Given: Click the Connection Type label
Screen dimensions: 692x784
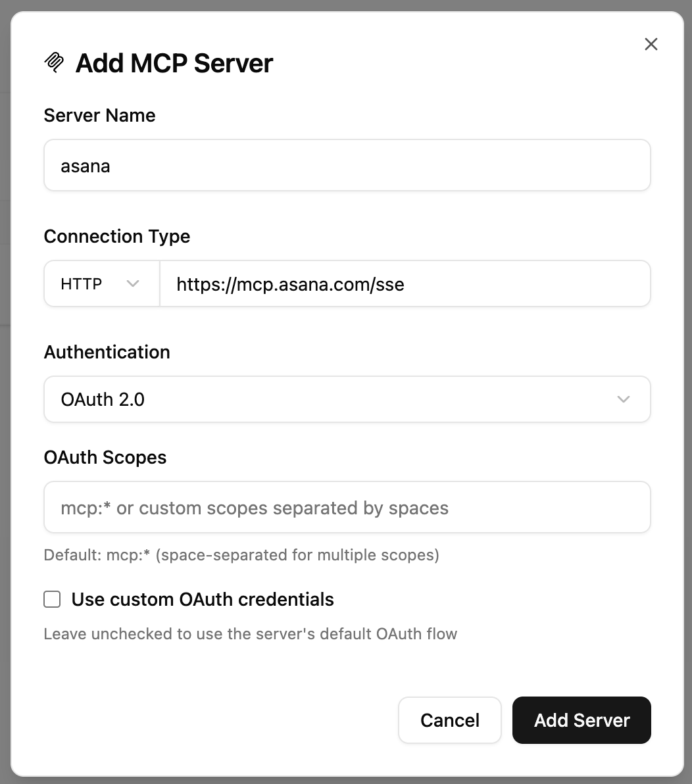Looking at the screenshot, I should (117, 237).
